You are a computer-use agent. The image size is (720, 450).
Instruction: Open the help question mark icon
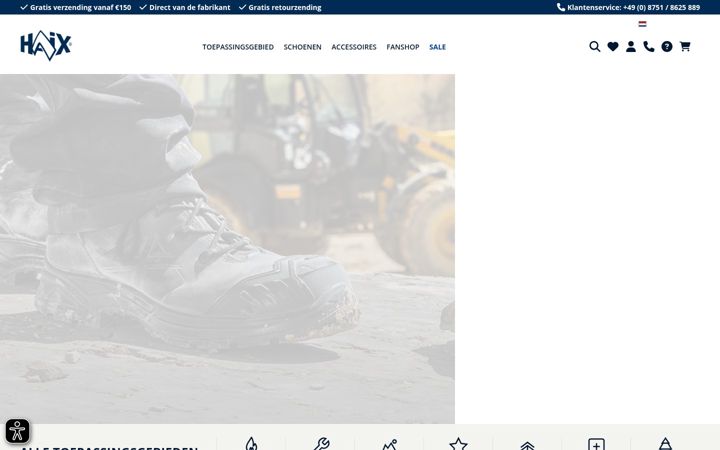pyautogui.click(x=667, y=46)
